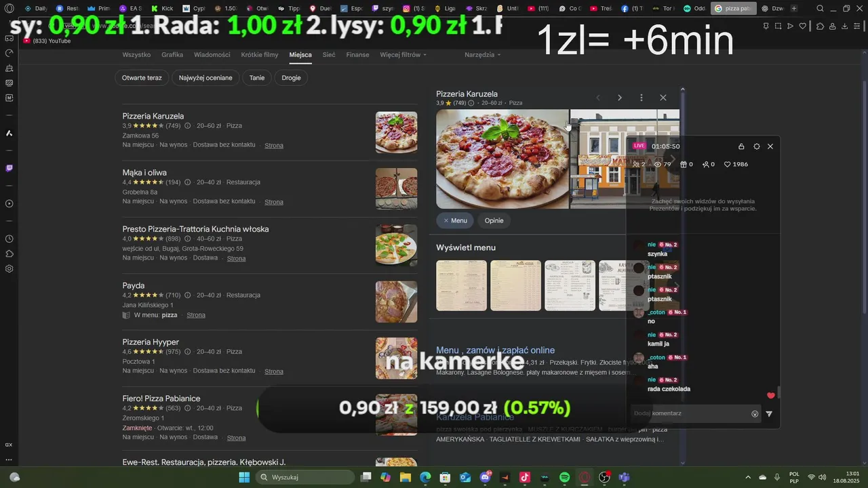Open the Finanse search tab
The width and height of the screenshot is (868, 488).
tap(357, 54)
